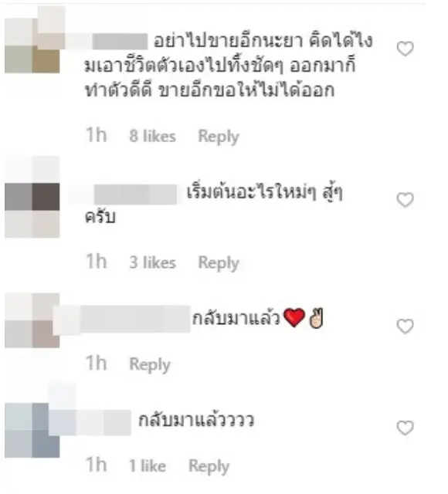This screenshot has height=494, width=448.
Task: Like the comment starting with อย่าไปขายอีกนะยา
Action: tap(405, 49)
